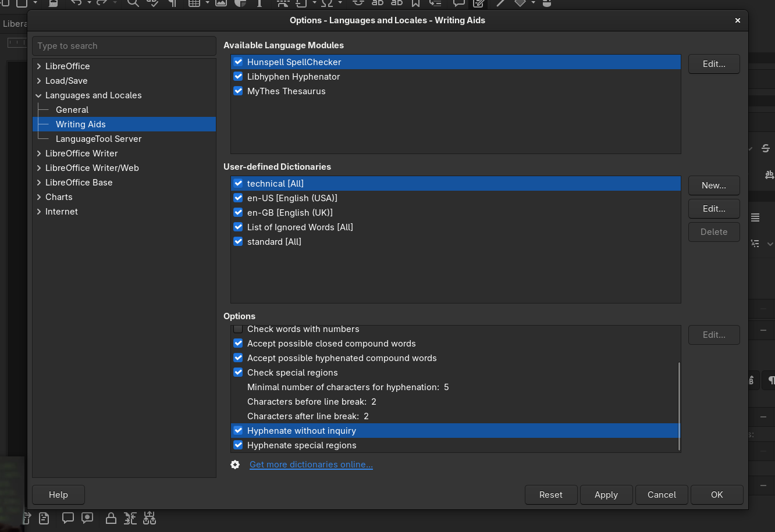The height and width of the screenshot is (532, 775).
Task: Collapse the Languages and Locales node
Action: (38, 95)
